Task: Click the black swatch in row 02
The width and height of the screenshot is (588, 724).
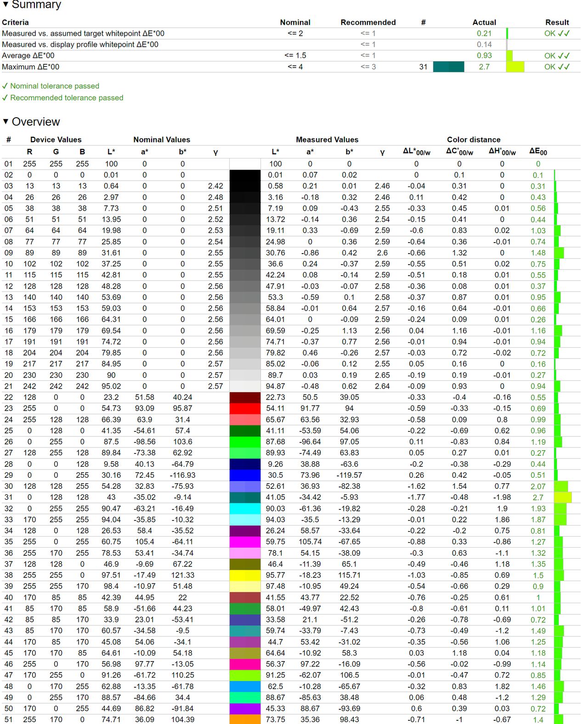Action: (245, 175)
